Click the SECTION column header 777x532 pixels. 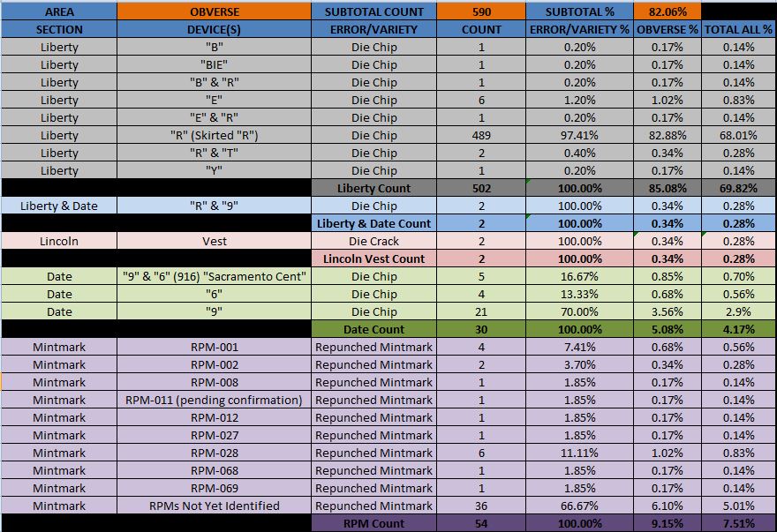click(x=59, y=29)
